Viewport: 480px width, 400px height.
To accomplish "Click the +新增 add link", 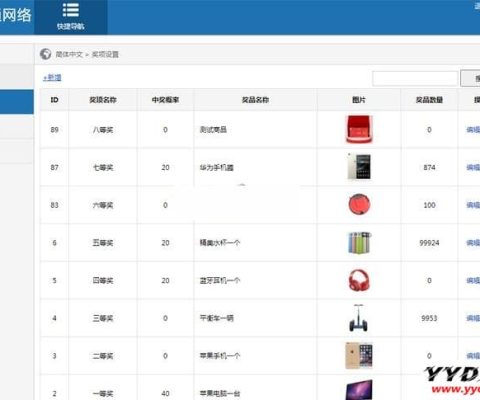I will pyautogui.click(x=52, y=78).
